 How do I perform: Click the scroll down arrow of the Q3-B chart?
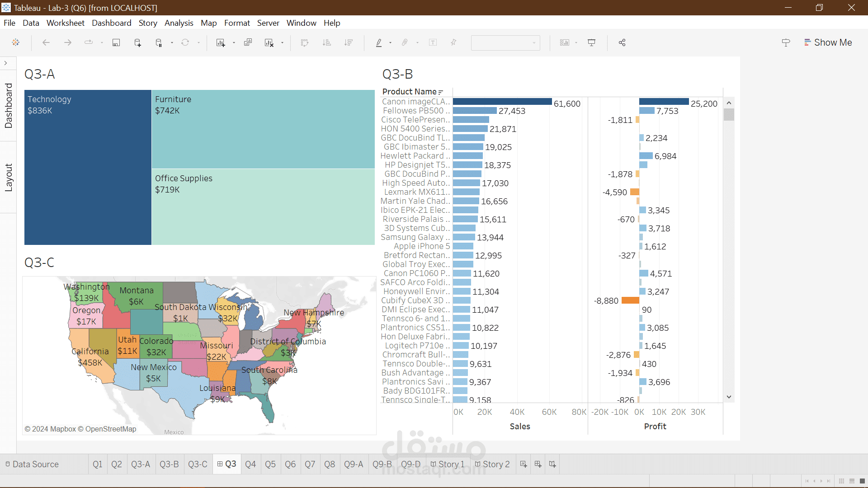pyautogui.click(x=729, y=397)
